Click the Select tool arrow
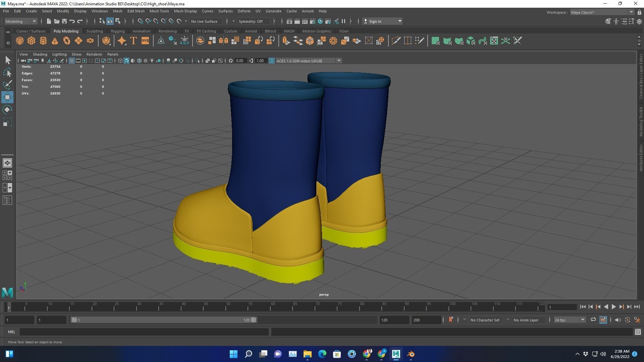 7,60
